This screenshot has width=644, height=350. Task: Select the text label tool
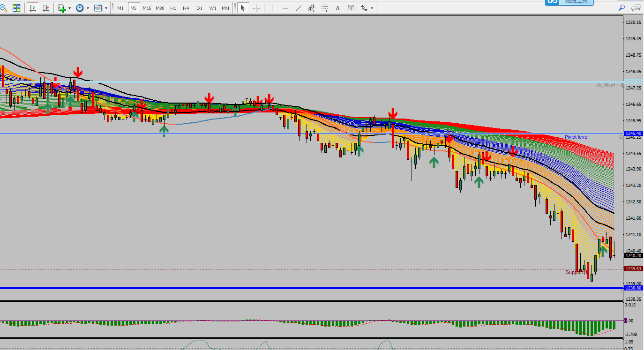(x=351, y=8)
